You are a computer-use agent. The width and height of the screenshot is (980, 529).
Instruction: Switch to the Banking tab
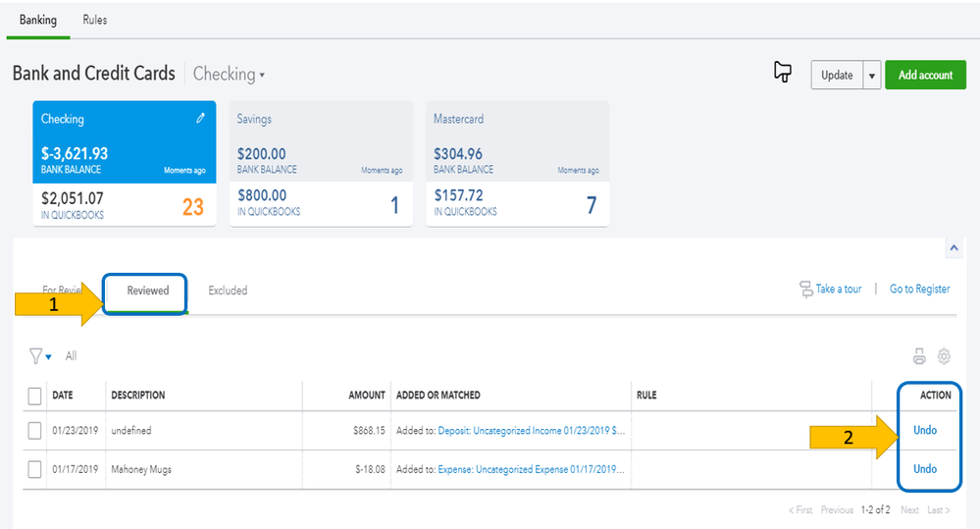[x=38, y=20]
